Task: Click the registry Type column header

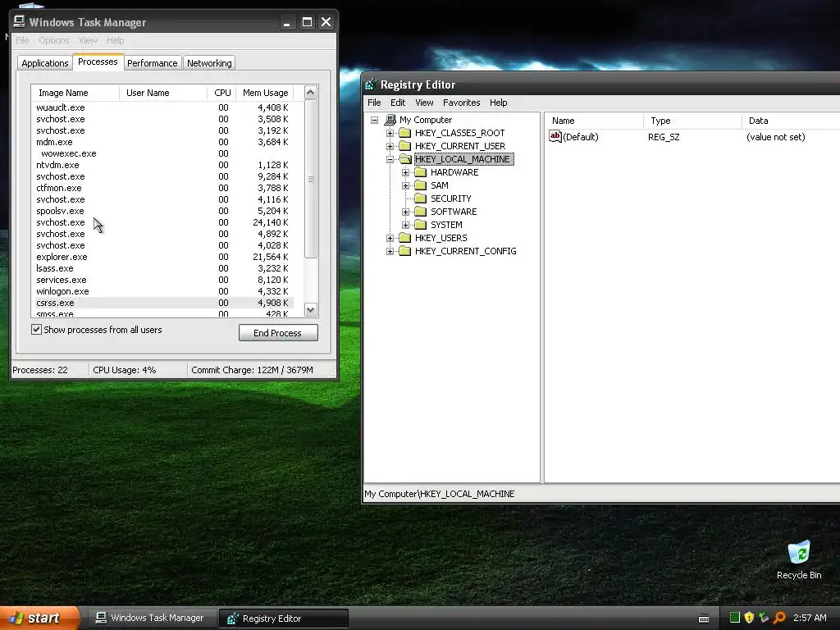Action: (x=692, y=121)
